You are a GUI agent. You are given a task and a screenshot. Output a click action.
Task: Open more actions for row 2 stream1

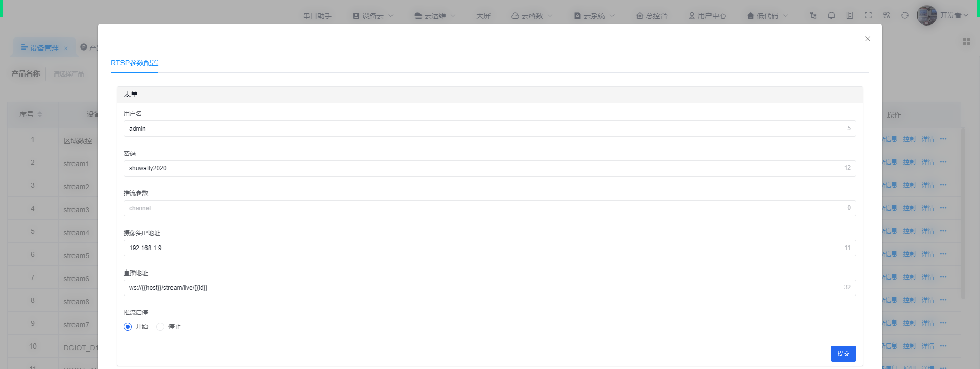pos(943,162)
